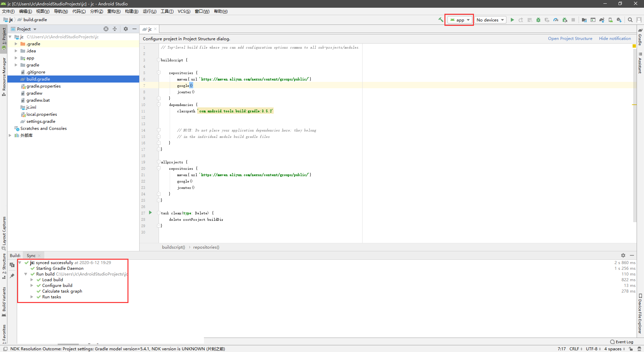Viewport: 644px width, 352px height.
Task: Run the clean task gutter arrow
Action: [x=150, y=212]
